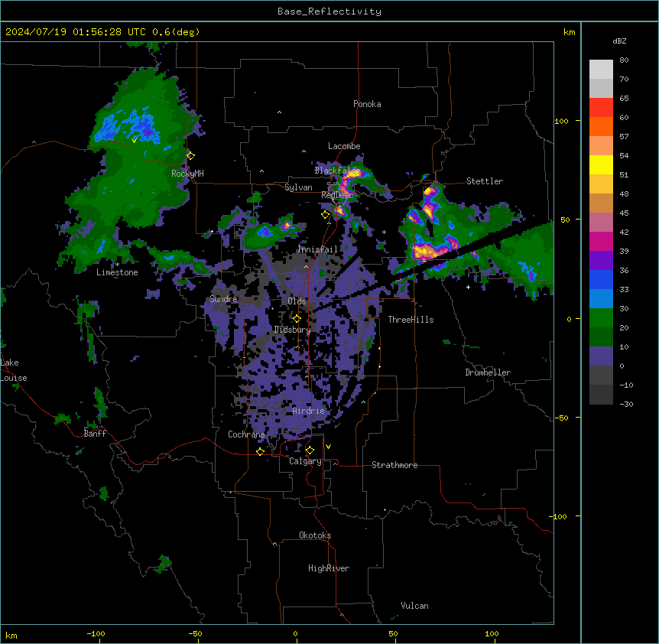Select the ThreeHills label
The height and width of the screenshot is (644, 659).
[x=411, y=320]
